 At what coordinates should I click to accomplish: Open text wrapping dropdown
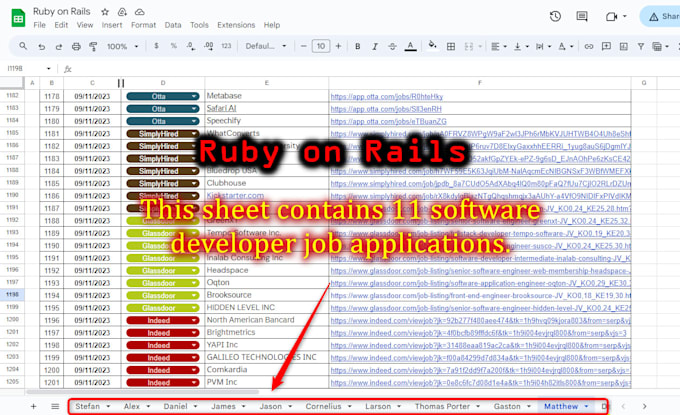tap(543, 46)
